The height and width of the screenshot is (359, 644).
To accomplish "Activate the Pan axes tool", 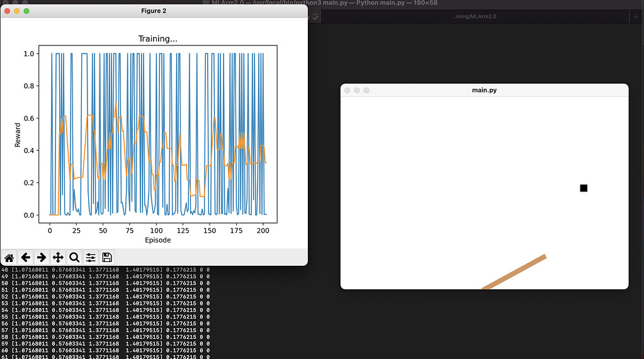I will point(58,257).
